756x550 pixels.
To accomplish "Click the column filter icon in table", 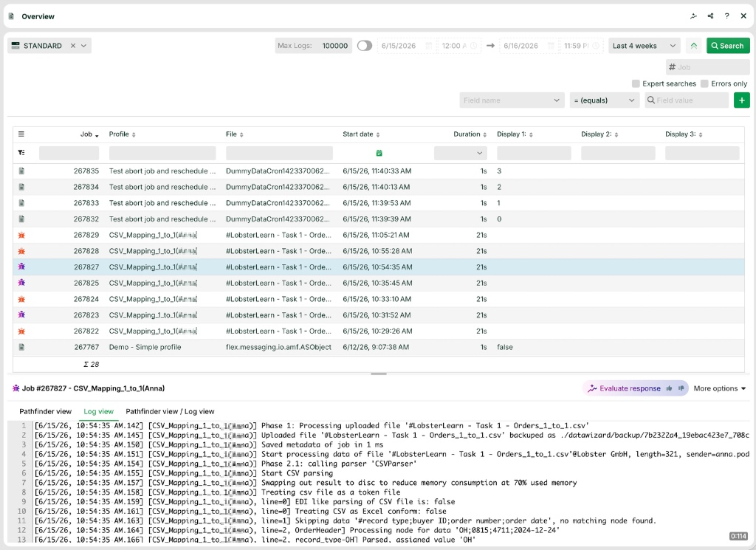I will coord(21,152).
